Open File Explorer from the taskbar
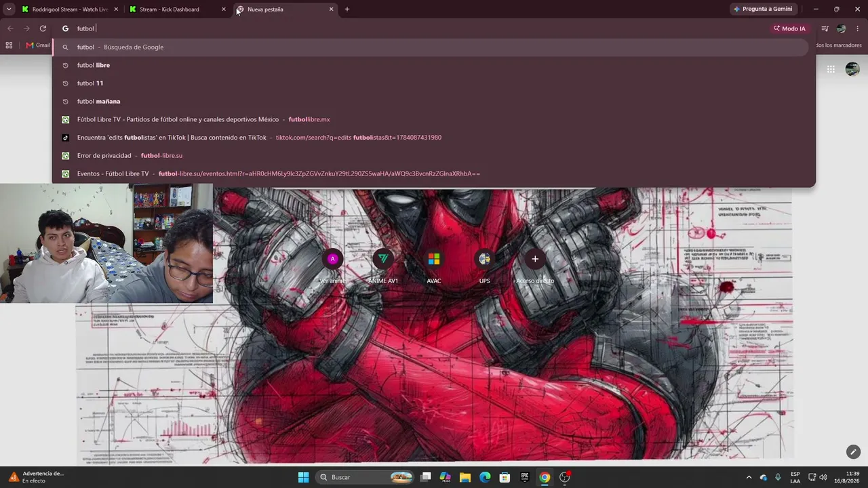This screenshot has width=868, height=488. point(465,477)
